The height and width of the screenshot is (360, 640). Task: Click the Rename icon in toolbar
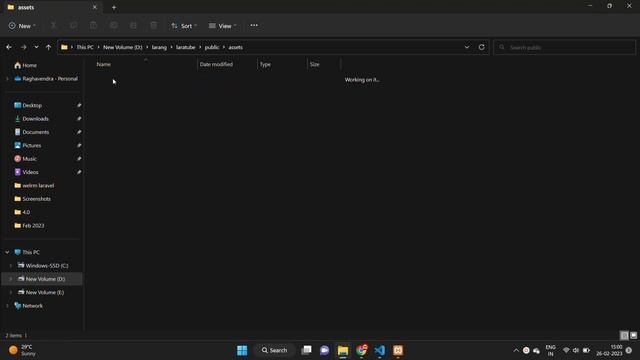(113, 26)
